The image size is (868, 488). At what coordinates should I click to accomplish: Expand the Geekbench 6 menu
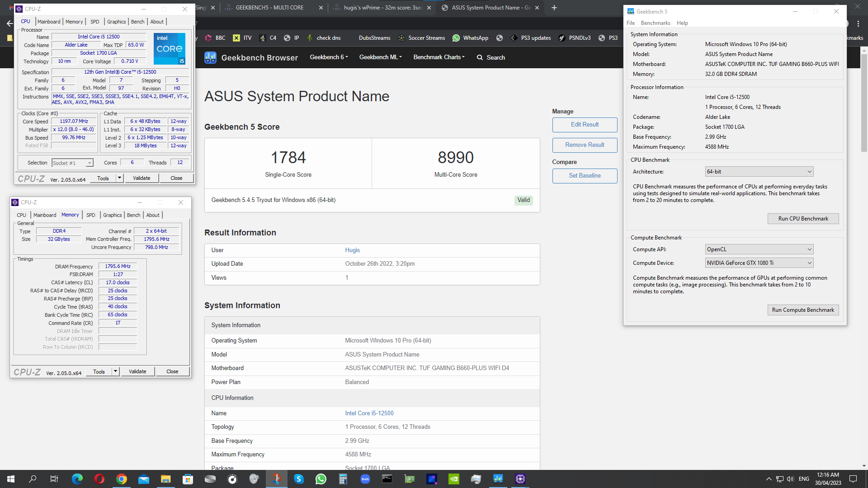[x=329, y=57]
